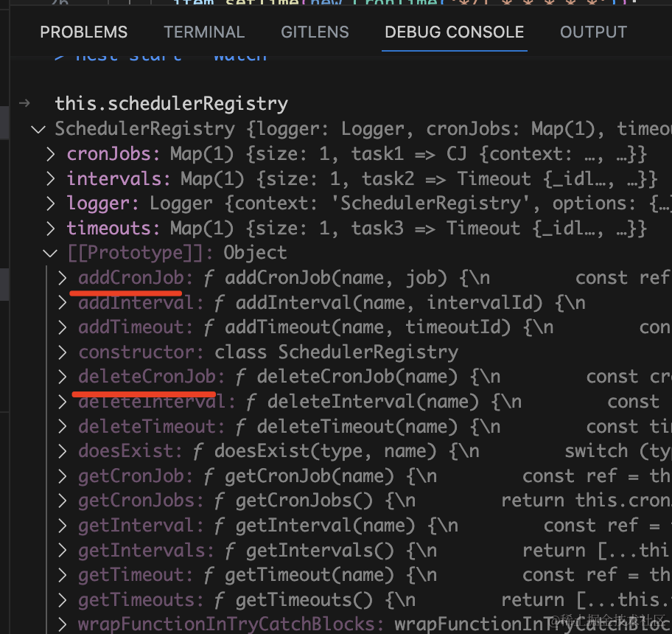Screen dimensions: 672x634
Task: Click the DEBUG CONSOLE tab
Action: [x=454, y=32]
